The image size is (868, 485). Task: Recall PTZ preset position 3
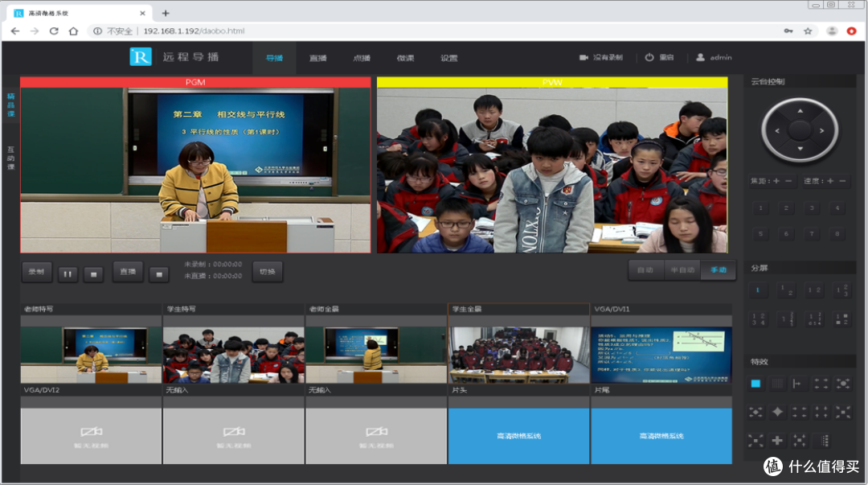(x=812, y=208)
